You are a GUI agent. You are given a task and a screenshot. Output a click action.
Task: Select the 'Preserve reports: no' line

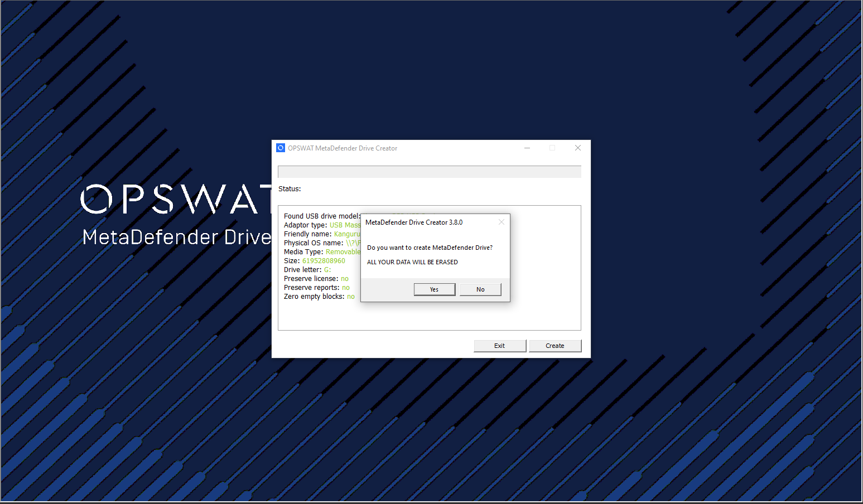[x=317, y=288]
